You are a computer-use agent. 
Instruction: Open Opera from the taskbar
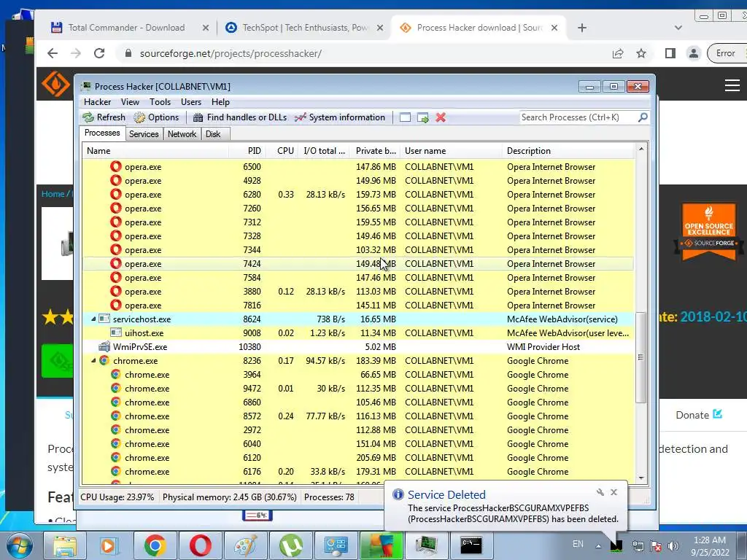pyautogui.click(x=201, y=545)
